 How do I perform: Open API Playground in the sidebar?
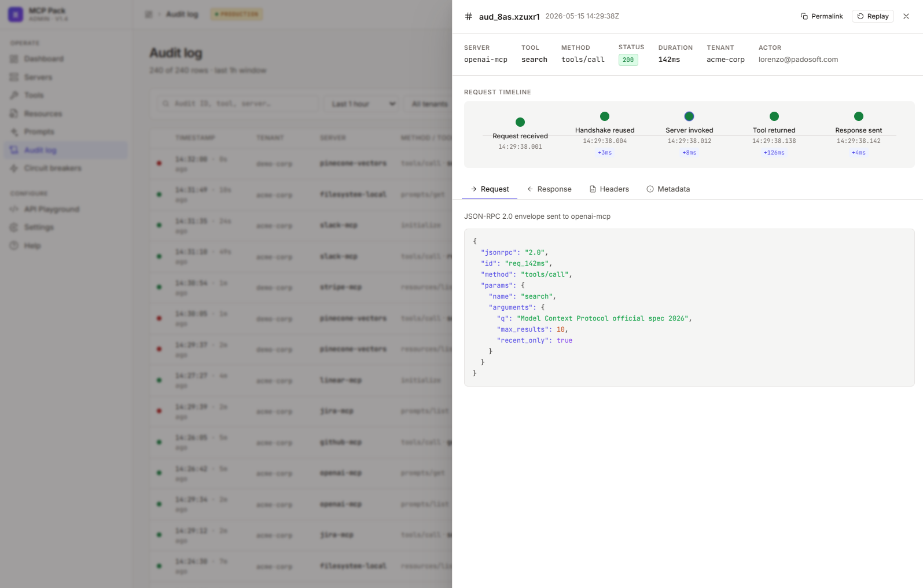[x=65, y=209]
